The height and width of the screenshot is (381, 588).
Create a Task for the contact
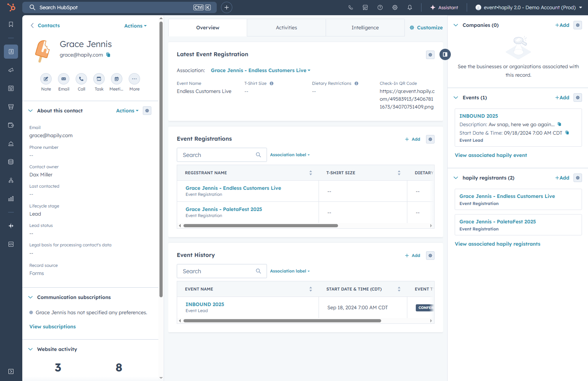(99, 79)
